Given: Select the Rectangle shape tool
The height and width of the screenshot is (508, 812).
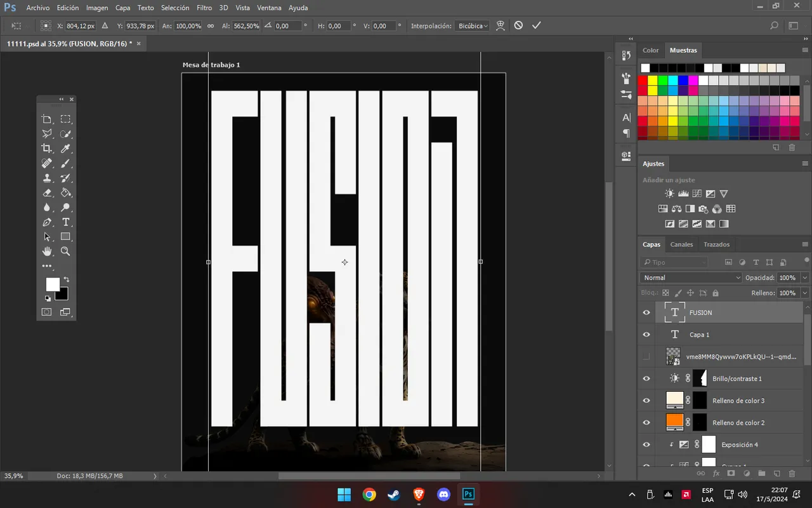Looking at the screenshot, I should (65, 237).
